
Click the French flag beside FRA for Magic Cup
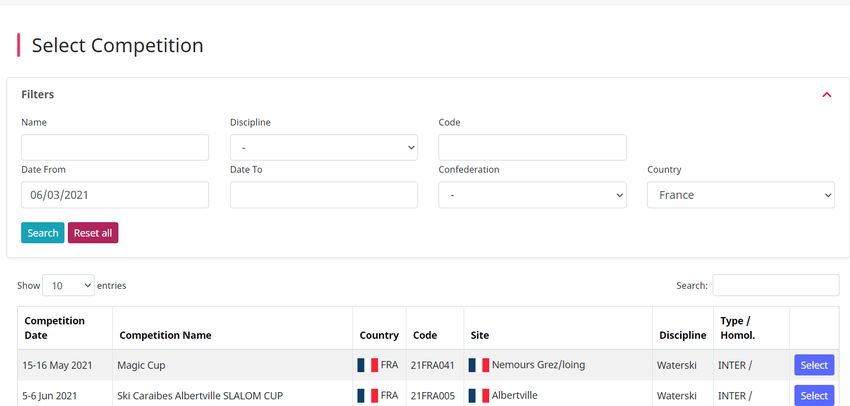pyautogui.click(x=367, y=365)
